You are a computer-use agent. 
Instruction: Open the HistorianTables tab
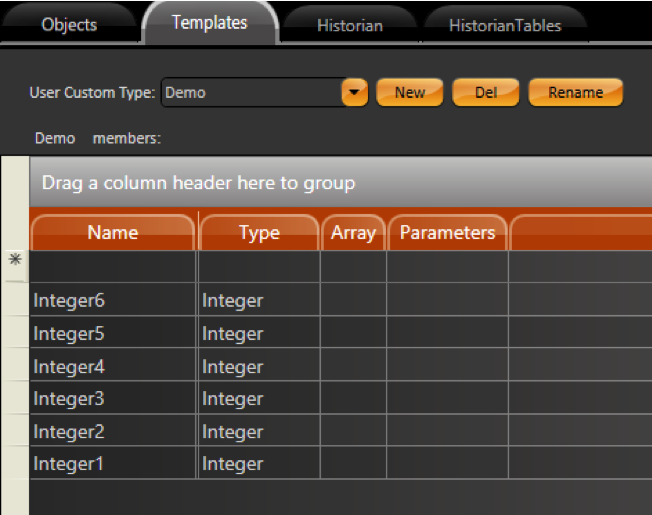pos(505,25)
